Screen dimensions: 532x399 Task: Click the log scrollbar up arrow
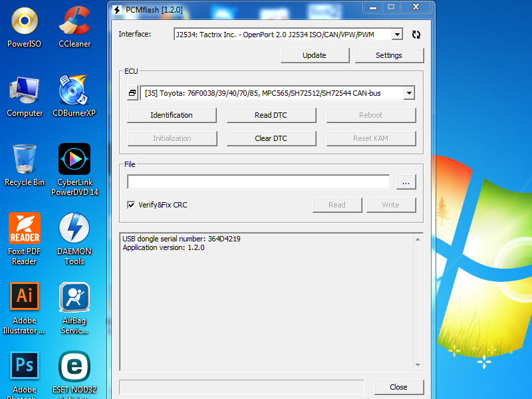click(x=418, y=239)
